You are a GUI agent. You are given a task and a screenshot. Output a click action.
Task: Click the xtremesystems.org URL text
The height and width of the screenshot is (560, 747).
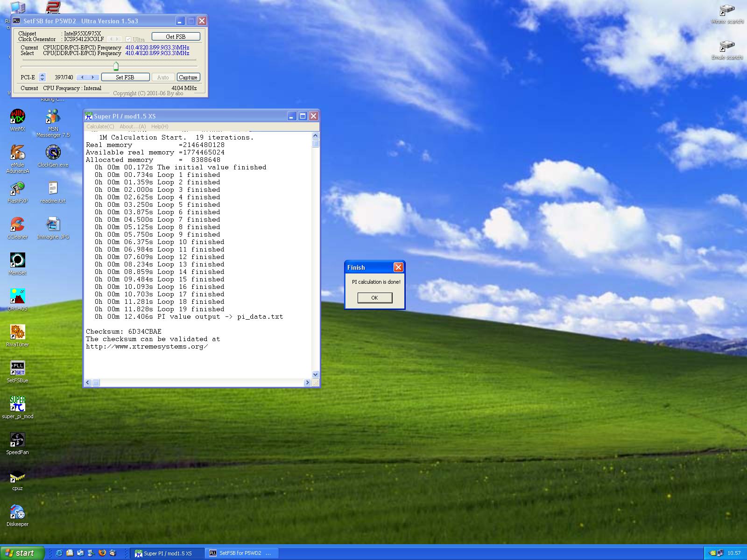tap(147, 346)
